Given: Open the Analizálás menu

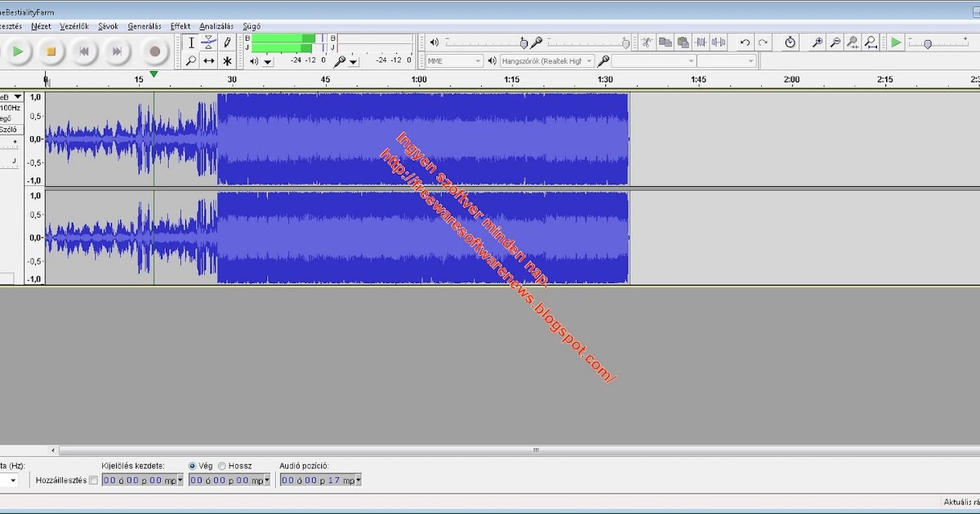Looking at the screenshot, I should [x=217, y=26].
